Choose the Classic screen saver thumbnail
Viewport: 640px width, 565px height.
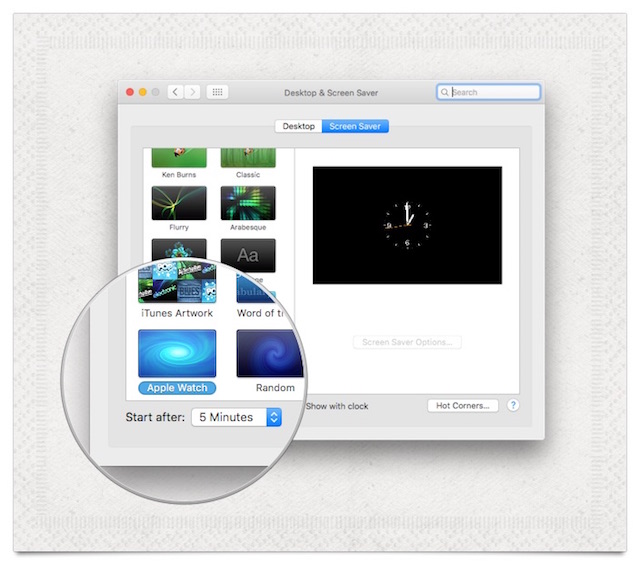(248, 158)
